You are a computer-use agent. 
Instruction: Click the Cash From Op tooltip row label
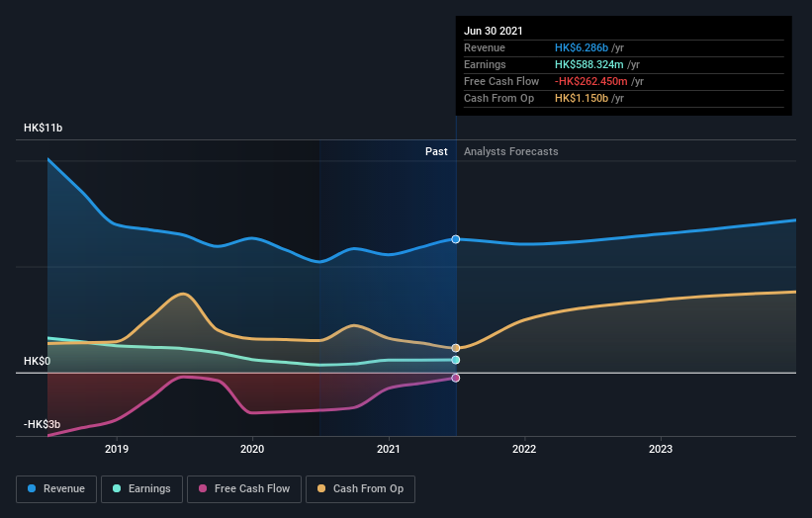(498, 98)
